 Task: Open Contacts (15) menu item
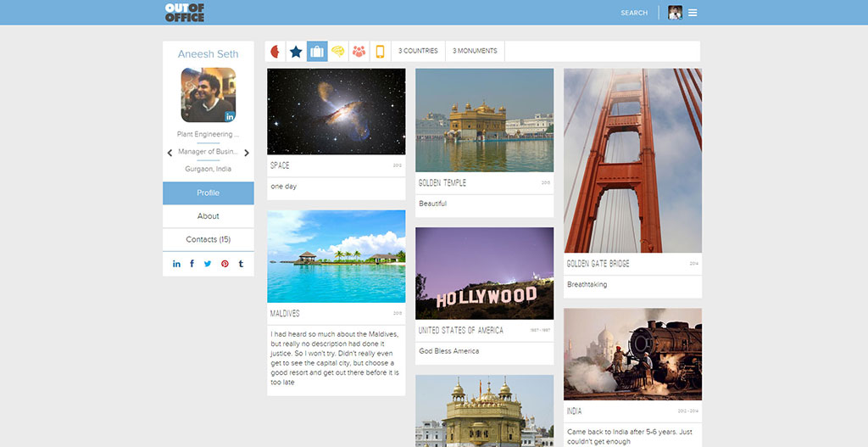(x=209, y=239)
